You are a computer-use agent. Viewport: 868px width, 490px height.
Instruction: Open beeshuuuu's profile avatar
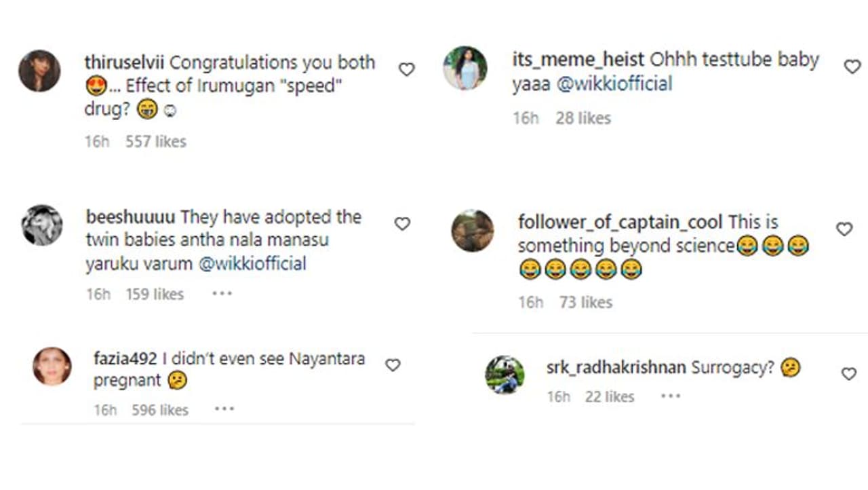(41, 225)
